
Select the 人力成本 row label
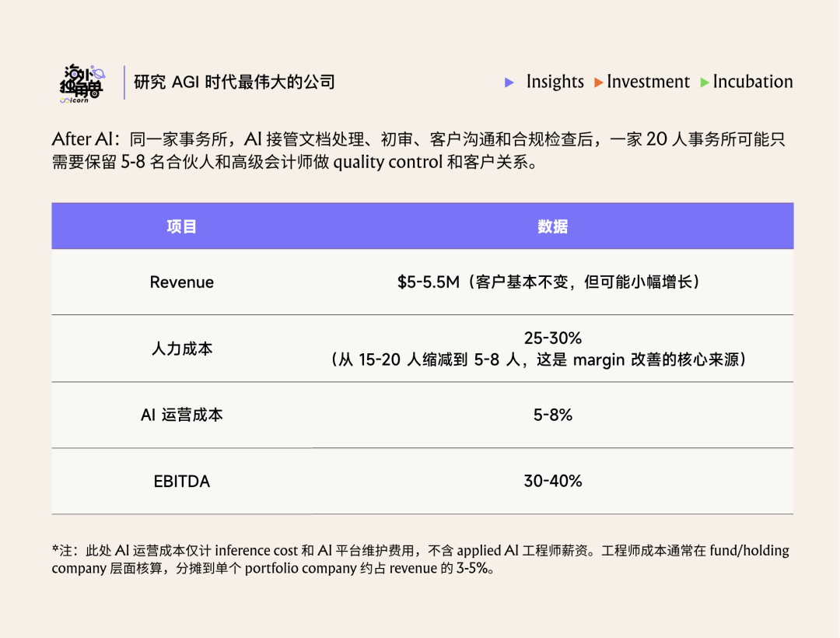coord(182,349)
